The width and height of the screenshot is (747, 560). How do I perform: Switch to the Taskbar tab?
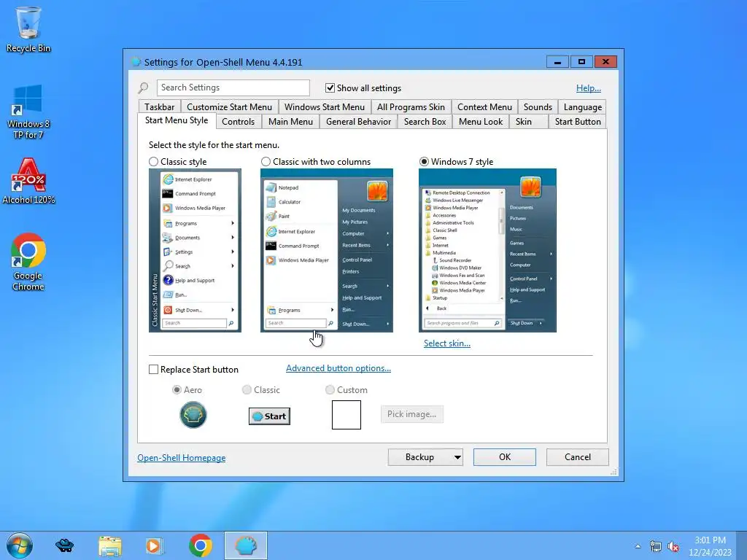(x=160, y=107)
